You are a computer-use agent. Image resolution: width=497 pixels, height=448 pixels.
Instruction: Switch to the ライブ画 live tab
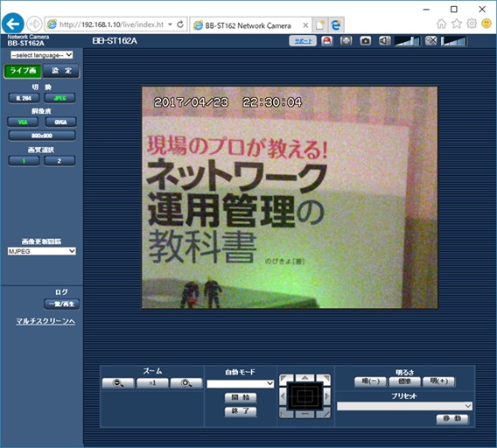coord(23,71)
